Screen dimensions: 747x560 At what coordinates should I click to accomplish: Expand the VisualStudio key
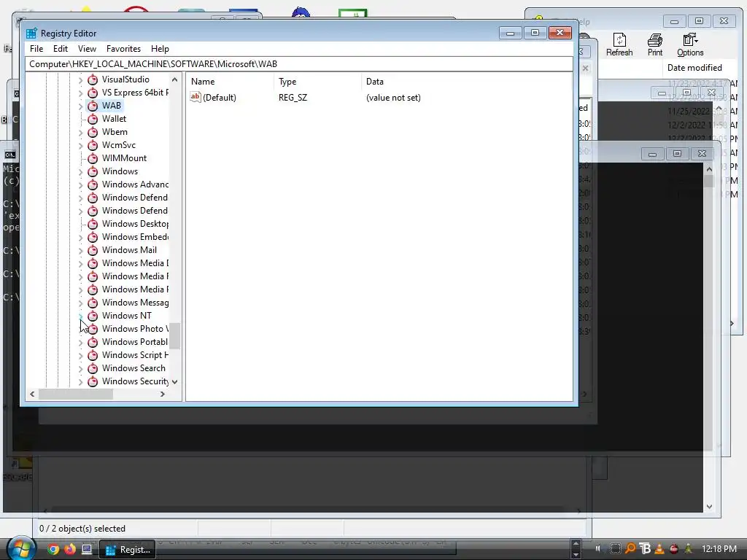[x=80, y=80]
